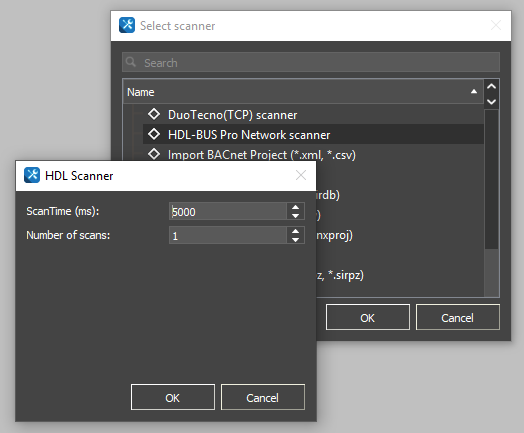Click the vertical scrollbar thumb in scanner list
This screenshot has width=524, height=433.
coord(491,179)
